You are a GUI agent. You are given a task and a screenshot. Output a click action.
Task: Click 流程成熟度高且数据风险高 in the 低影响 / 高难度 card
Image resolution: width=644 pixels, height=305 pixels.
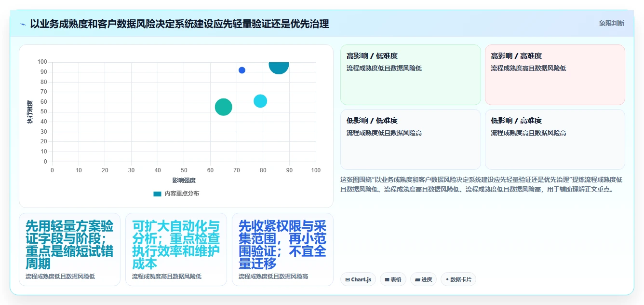click(528, 133)
